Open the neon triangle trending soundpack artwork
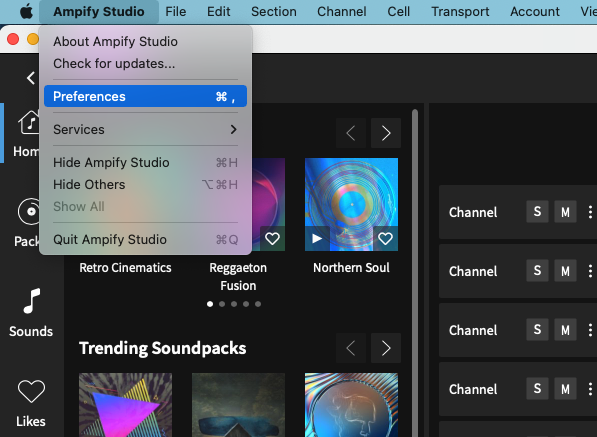 (x=125, y=405)
